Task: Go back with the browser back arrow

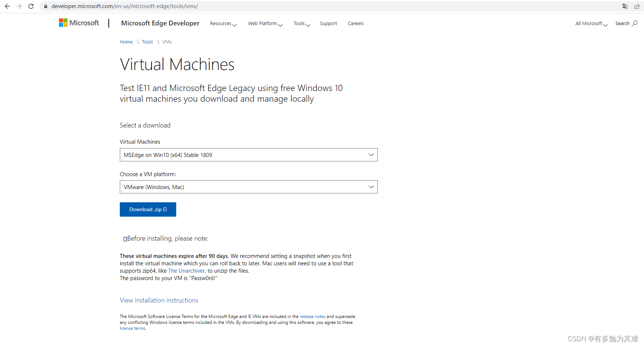Action: (7, 6)
